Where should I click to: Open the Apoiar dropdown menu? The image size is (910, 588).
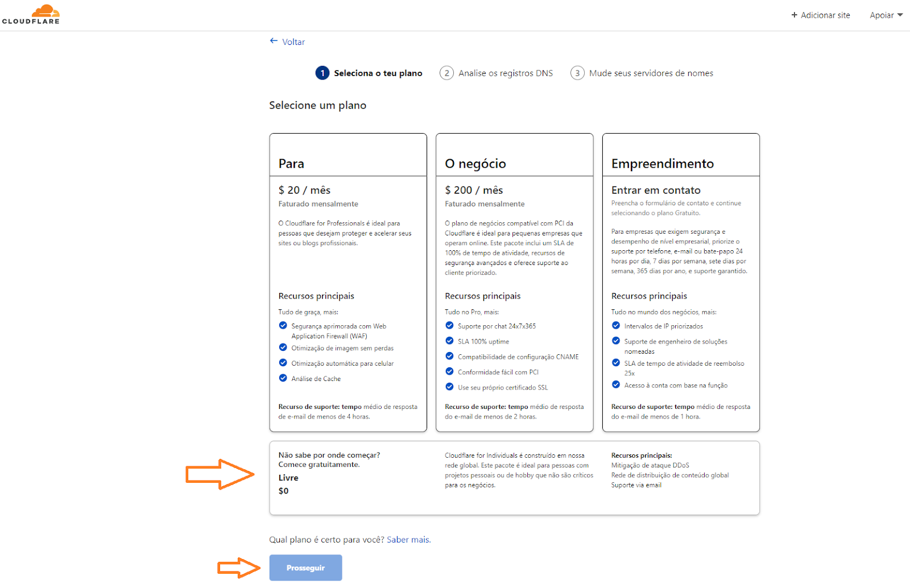coord(886,15)
